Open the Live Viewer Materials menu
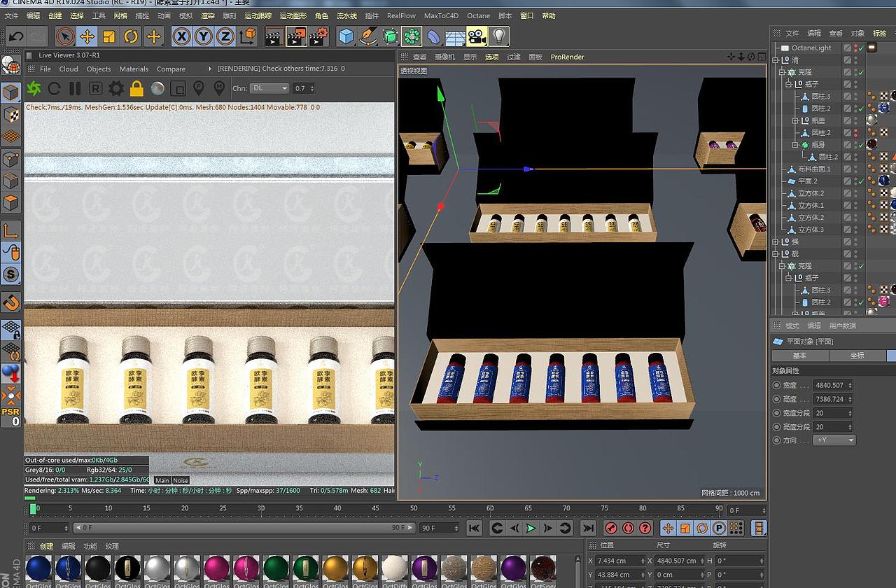 click(x=134, y=69)
